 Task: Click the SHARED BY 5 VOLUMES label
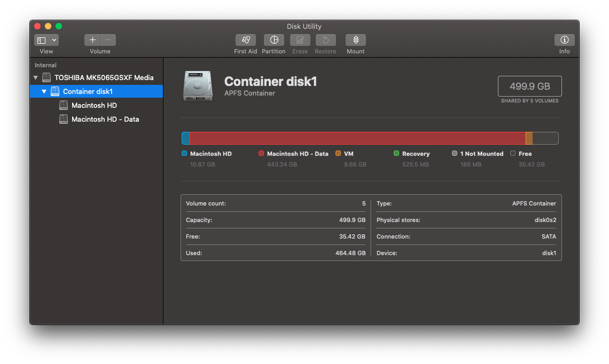pos(530,101)
